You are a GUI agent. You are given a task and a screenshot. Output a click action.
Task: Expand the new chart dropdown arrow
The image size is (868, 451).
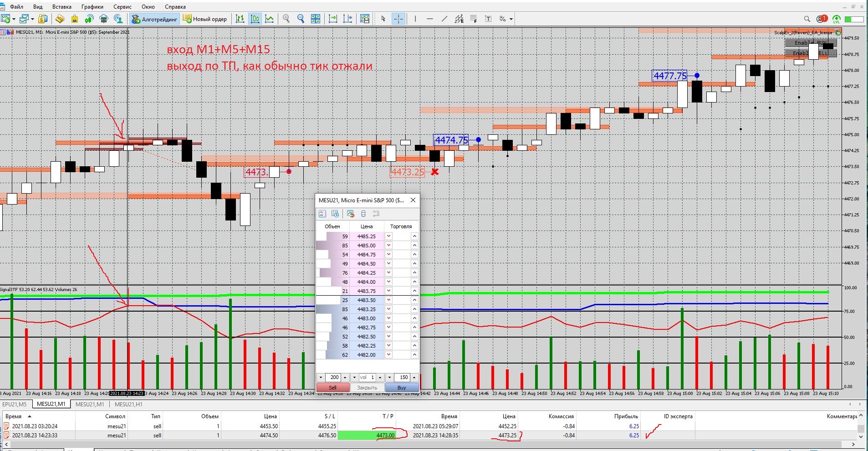coord(14,19)
